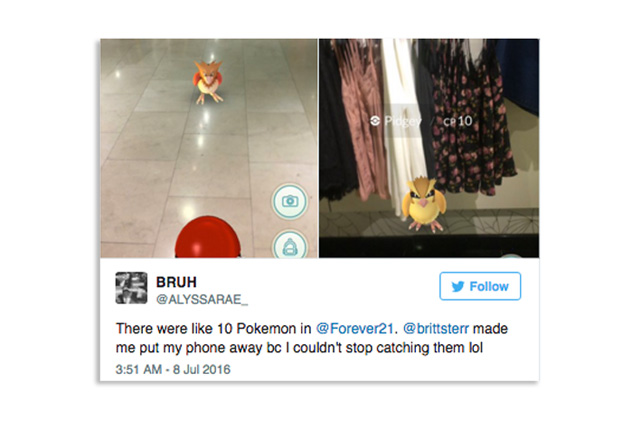This screenshot has height=440, width=641.
Task: Tap the Spearow on the tile floor
Action: coord(208,81)
